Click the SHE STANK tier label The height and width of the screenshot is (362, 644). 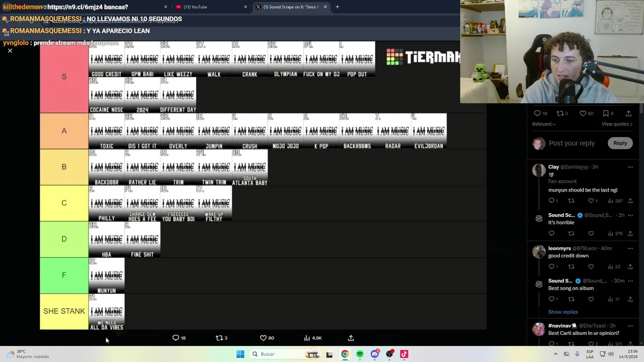[x=64, y=312]
